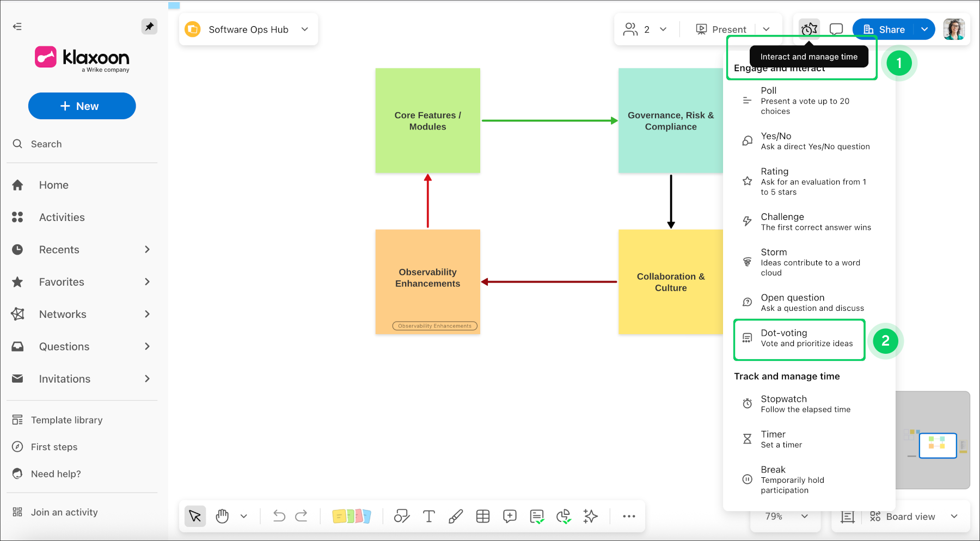Collapse the left sidebar
The height and width of the screenshot is (541, 980).
(x=17, y=26)
